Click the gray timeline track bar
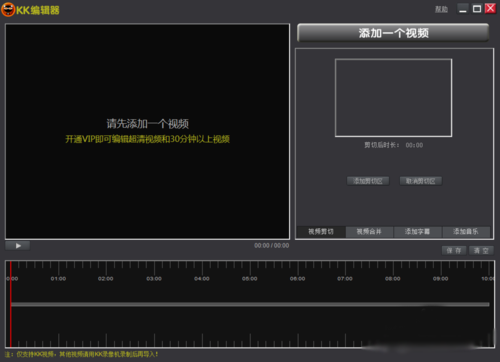The width and height of the screenshot is (500, 362). (250, 304)
